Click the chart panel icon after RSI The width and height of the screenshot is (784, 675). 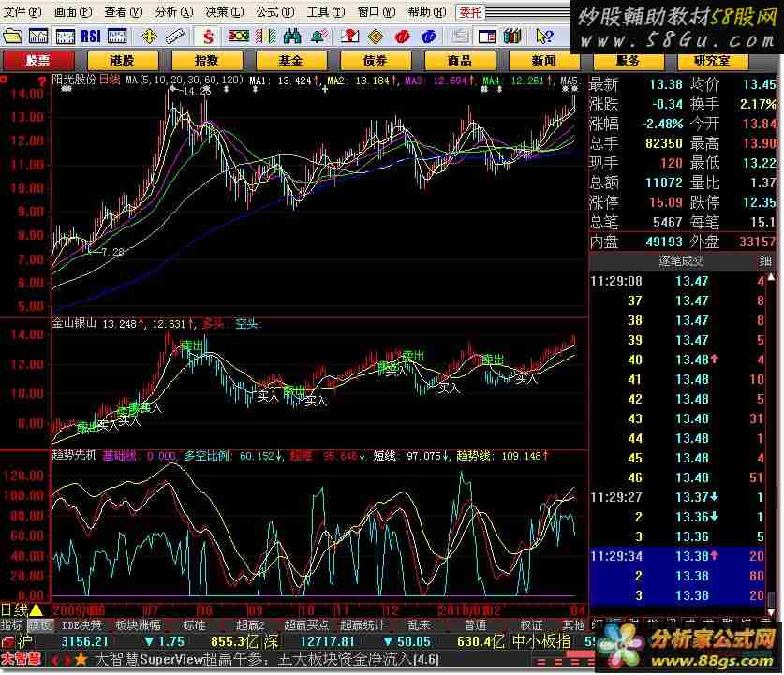click(x=117, y=36)
